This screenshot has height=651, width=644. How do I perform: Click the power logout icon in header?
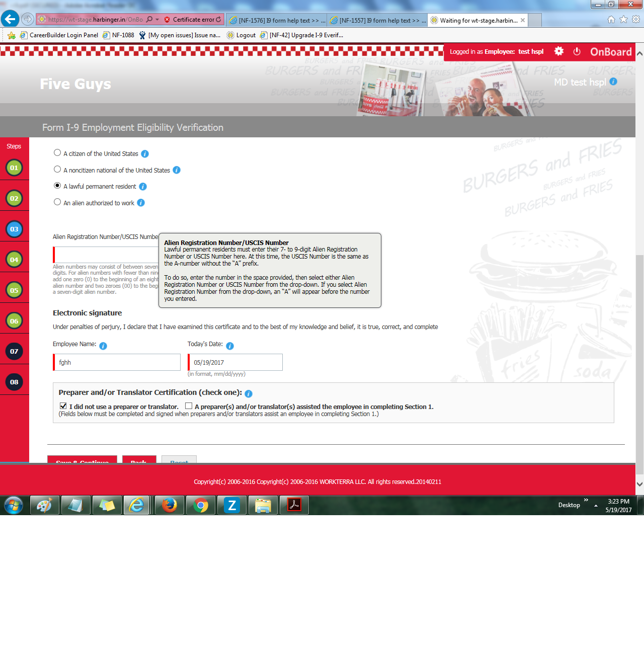[577, 51]
